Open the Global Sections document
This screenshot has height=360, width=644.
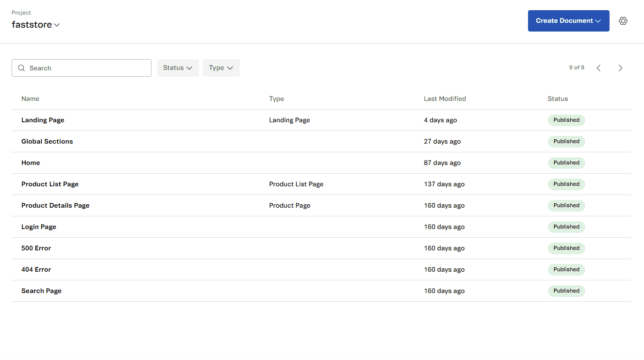tap(47, 141)
